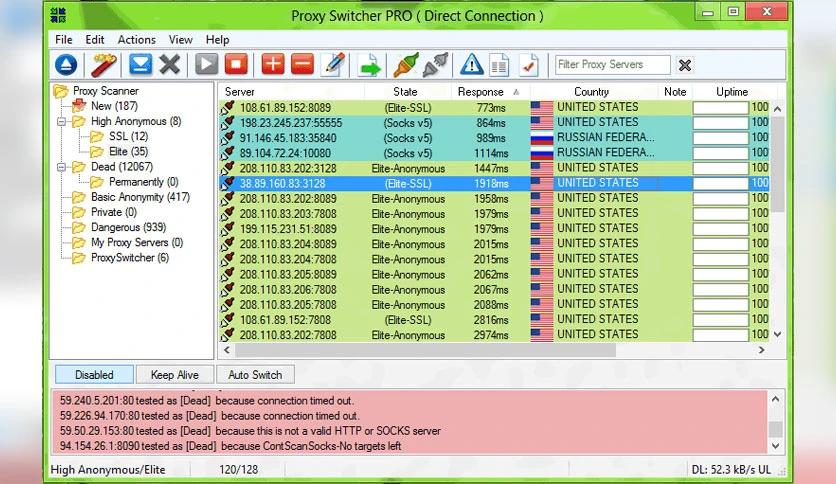The height and width of the screenshot is (484, 836).
Task: Collapse the Dead folder tree node
Action: coord(62,167)
